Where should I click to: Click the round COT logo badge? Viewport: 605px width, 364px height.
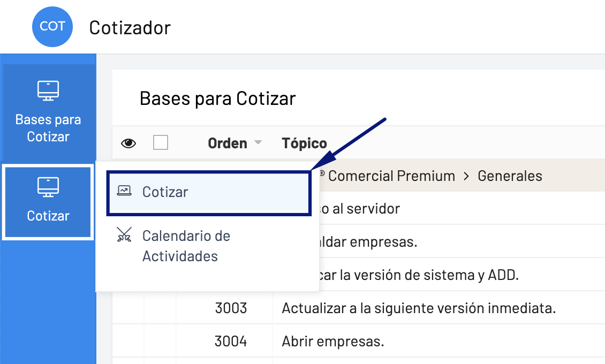tap(52, 26)
